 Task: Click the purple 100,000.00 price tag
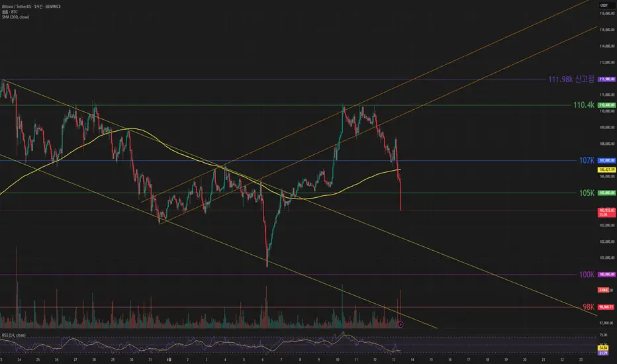pyautogui.click(x=607, y=275)
